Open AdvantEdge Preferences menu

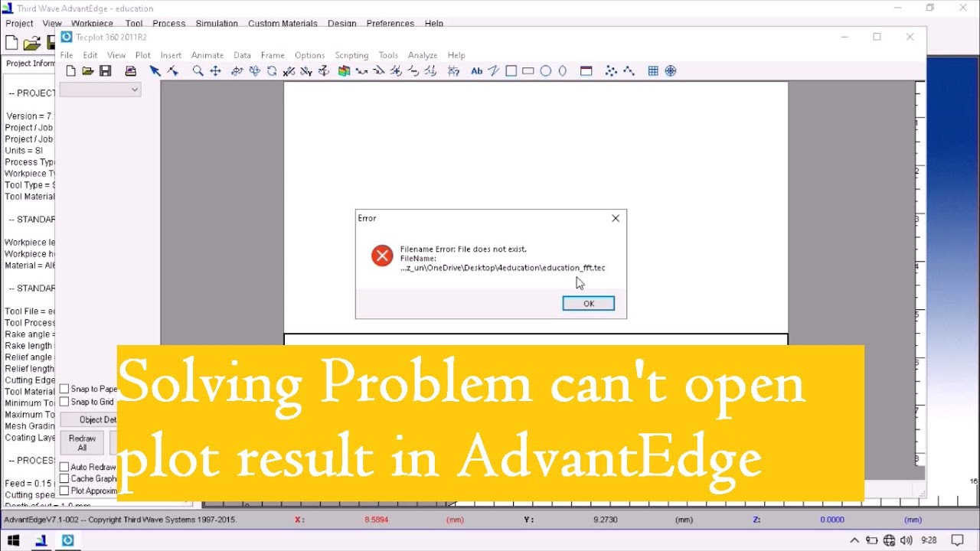click(390, 24)
